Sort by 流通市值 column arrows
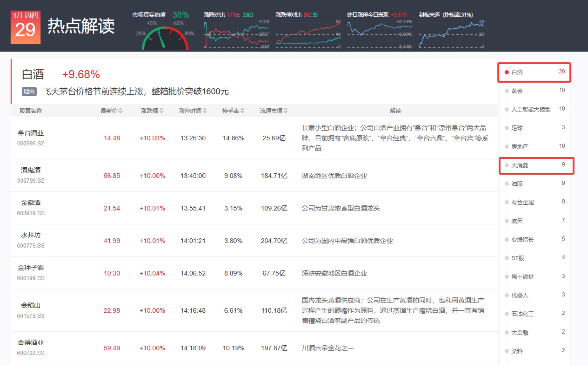Image resolution: width=588 pixels, height=365 pixels. pyautogui.click(x=285, y=111)
